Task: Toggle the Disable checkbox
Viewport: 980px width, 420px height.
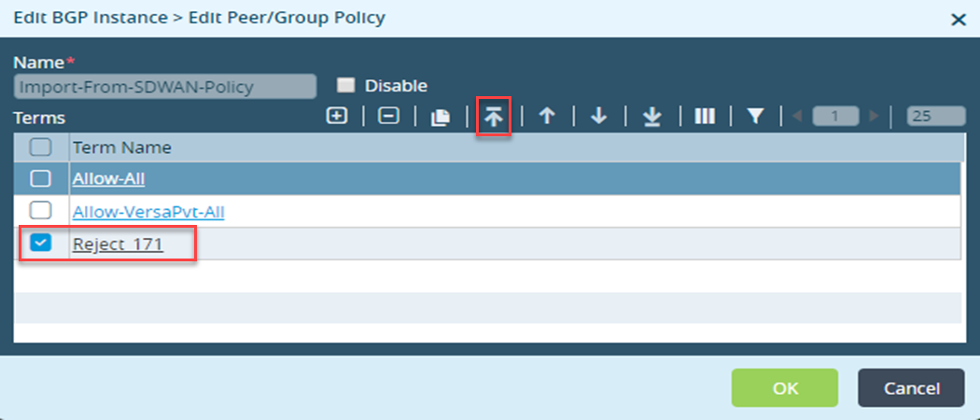Action: tap(345, 84)
